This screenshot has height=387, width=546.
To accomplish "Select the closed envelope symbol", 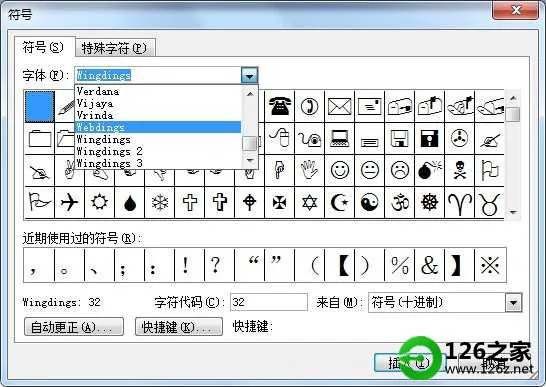I will (340, 106).
